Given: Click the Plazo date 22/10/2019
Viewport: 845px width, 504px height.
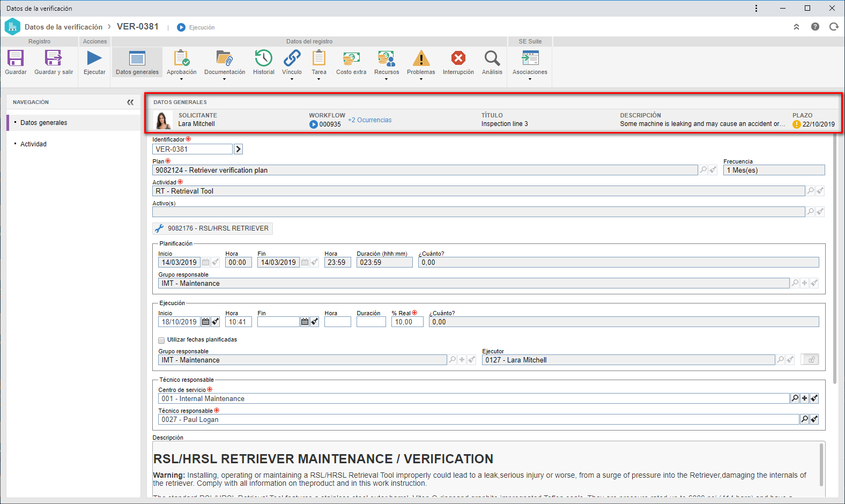Looking at the screenshot, I should (x=818, y=124).
